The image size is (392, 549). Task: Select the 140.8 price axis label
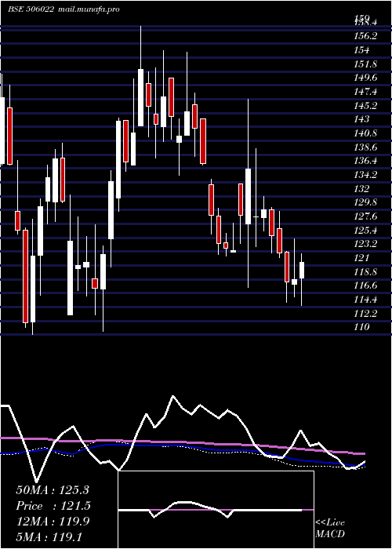pyautogui.click(x=365, y=133)
